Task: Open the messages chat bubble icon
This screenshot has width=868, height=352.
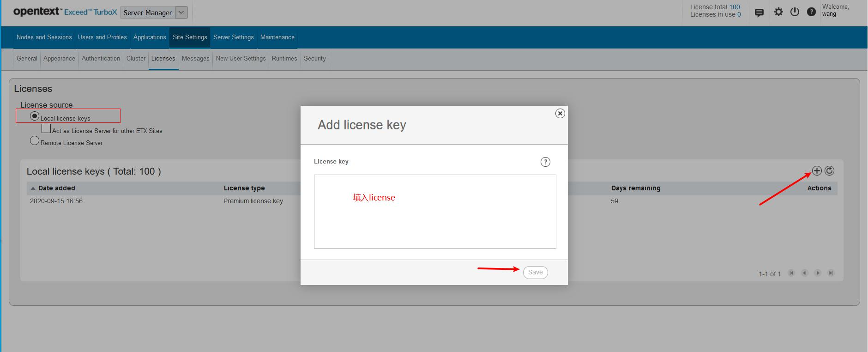Action: 759,12
